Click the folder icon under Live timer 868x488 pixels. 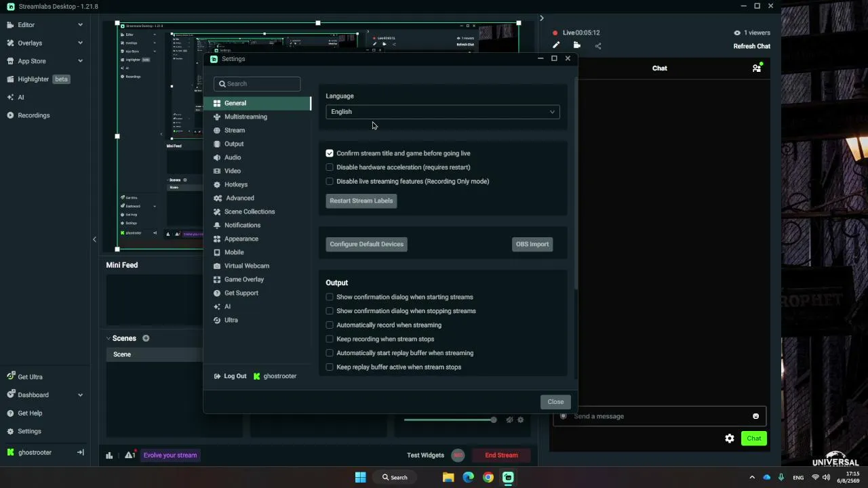576,45
